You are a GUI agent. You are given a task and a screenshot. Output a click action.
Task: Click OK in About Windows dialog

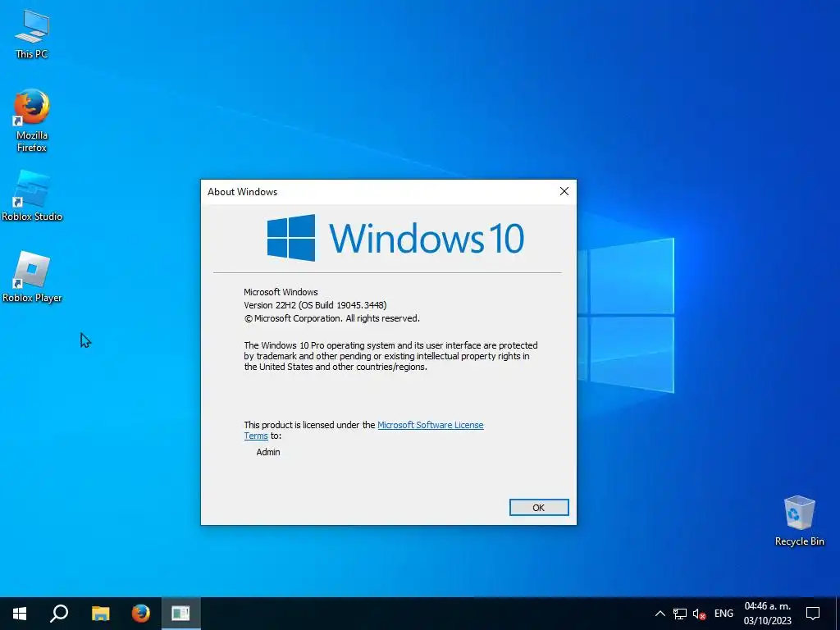(539, 507)
